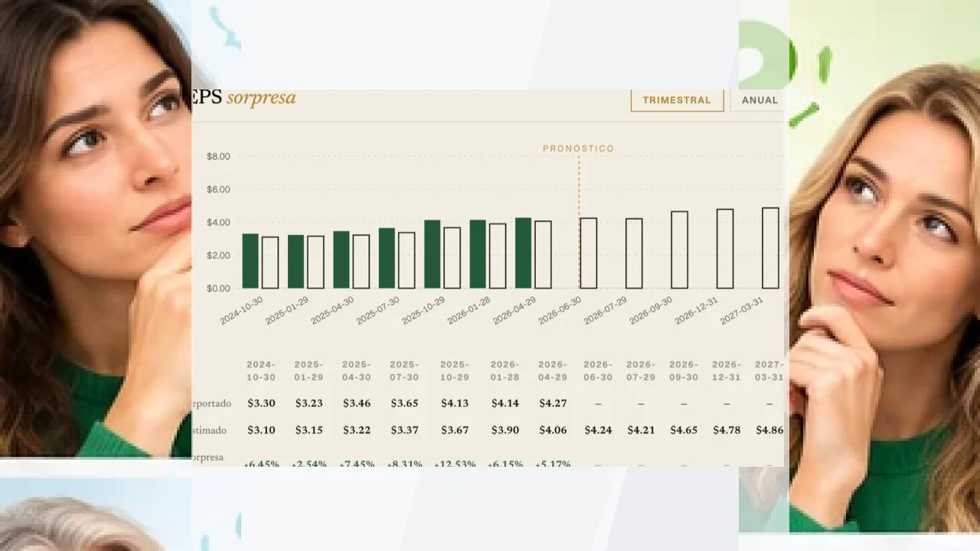Click reported value $4.27

click(x=553, y=403)
